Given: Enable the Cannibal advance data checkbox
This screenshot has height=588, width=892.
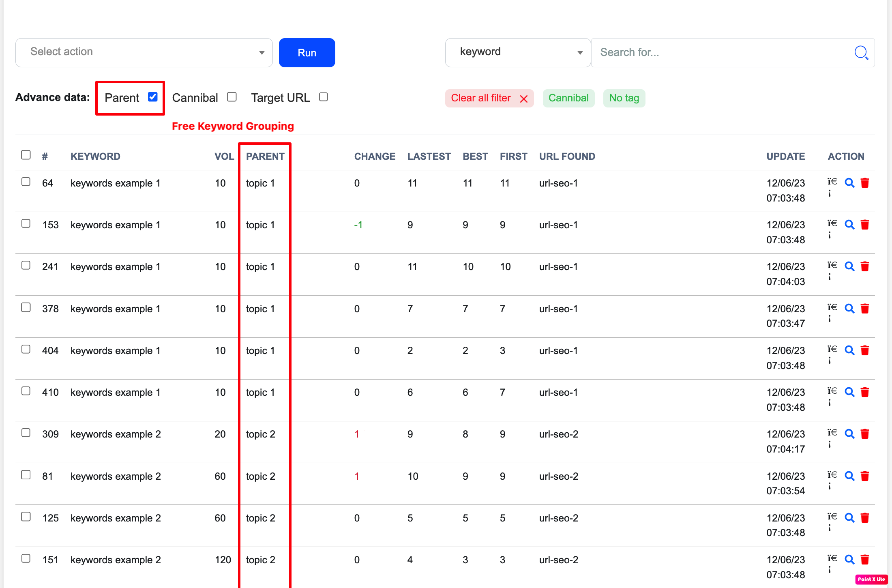Looking at the screenshot, I should (x=232, y=97).
